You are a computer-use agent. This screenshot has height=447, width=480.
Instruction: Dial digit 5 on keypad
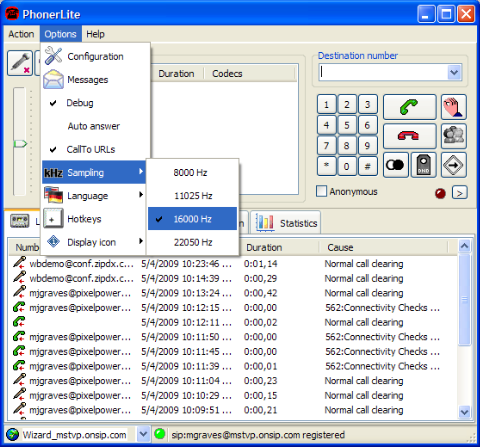pos(347,125)
